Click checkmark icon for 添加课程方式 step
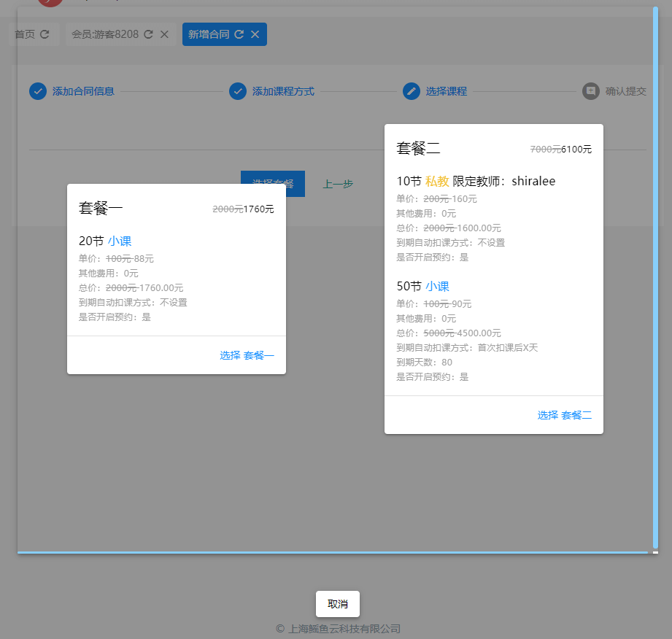The height and width of the screenshot is (639, 672). coord(238,91)
